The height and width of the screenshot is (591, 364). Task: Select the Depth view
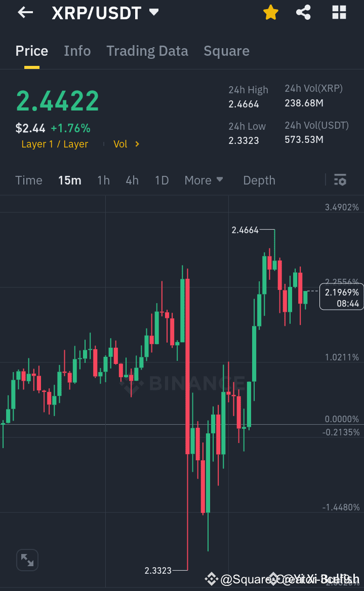click(259, 180)
